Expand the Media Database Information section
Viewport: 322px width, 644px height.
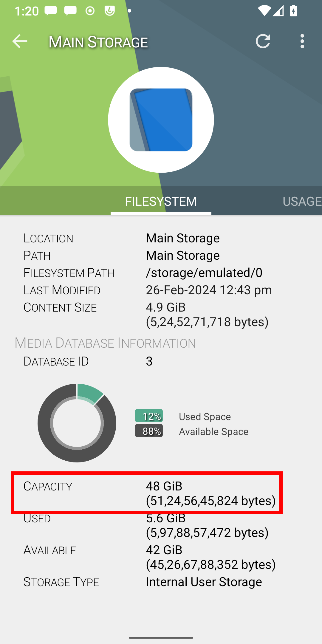(x=105, y=342)
